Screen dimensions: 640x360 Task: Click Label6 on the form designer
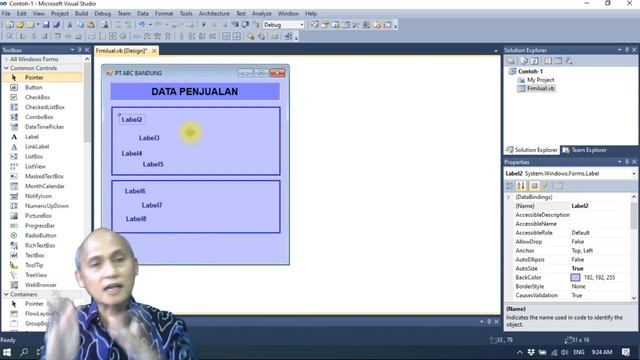tap(135, 191)
